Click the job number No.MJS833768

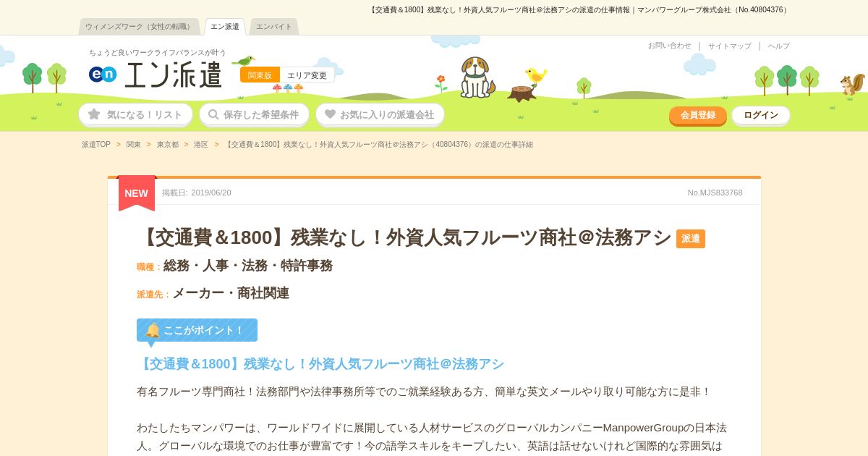(715, 193)
